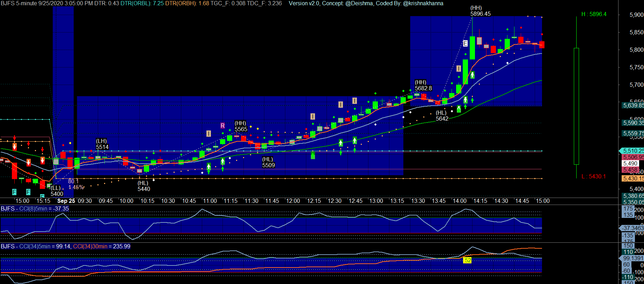Screen dimensions: 644x284
Task: Click the (HL) 5440 swing label
Action: coord(144,186)
